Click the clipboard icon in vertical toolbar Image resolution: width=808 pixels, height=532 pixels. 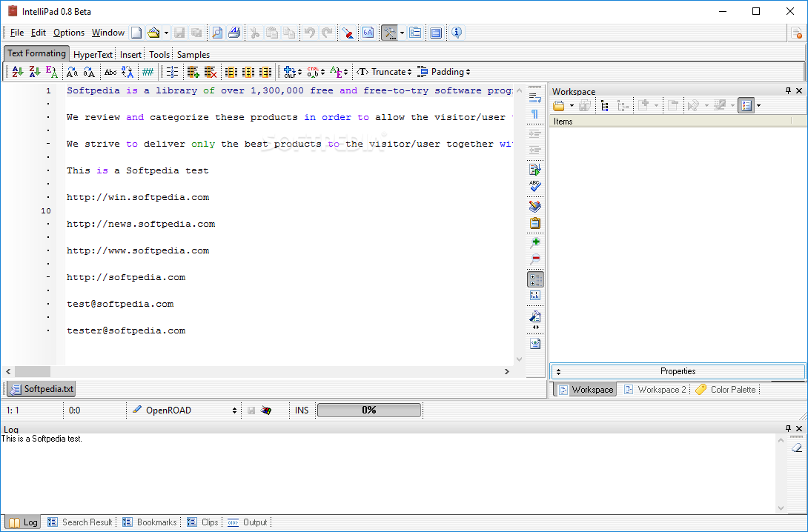click(535, 223)
